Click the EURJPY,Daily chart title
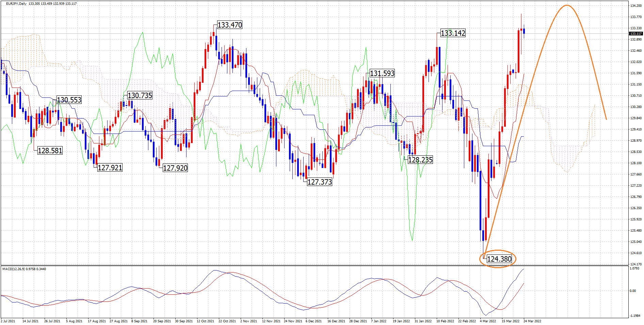This screenshot has width=644, height=325. tap(16, 4)
